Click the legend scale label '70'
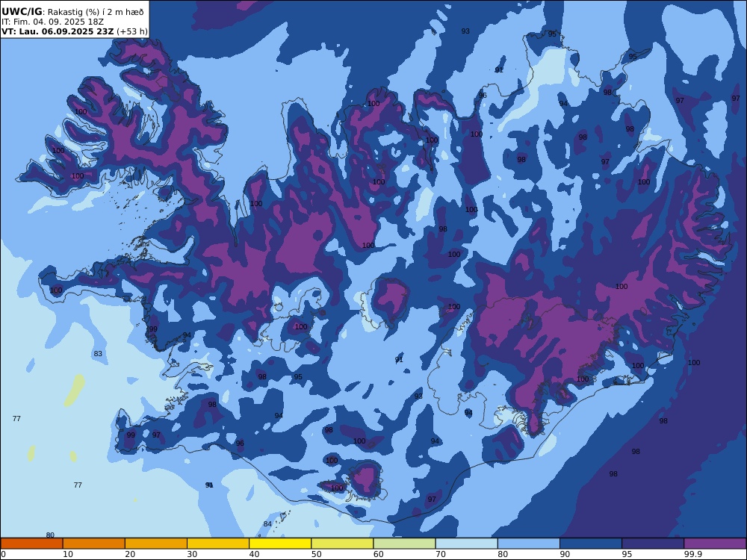The image size is (747, 560). 441,554
